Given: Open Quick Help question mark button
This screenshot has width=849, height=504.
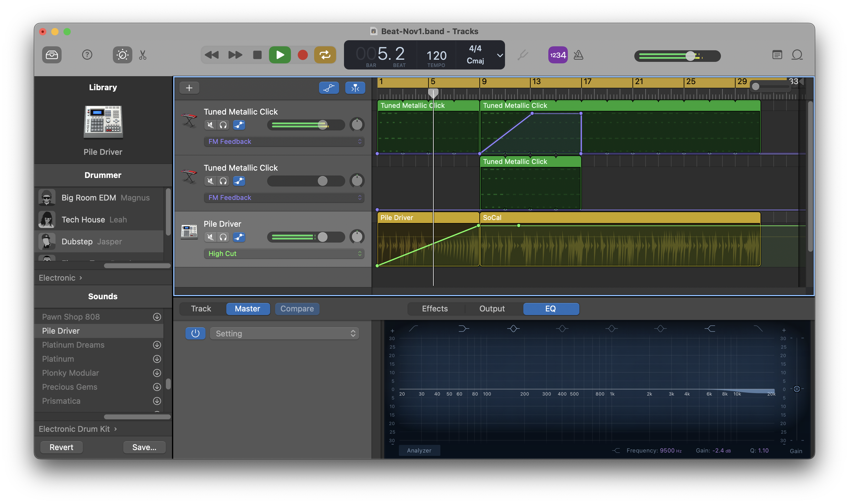Looking at the screenshot, I should coord(87,55).
